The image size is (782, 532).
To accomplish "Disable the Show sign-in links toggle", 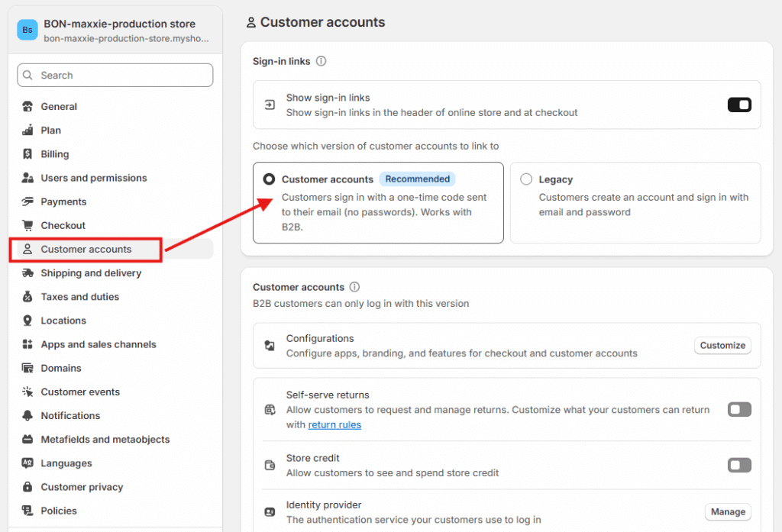I will (x=739, y=105).
